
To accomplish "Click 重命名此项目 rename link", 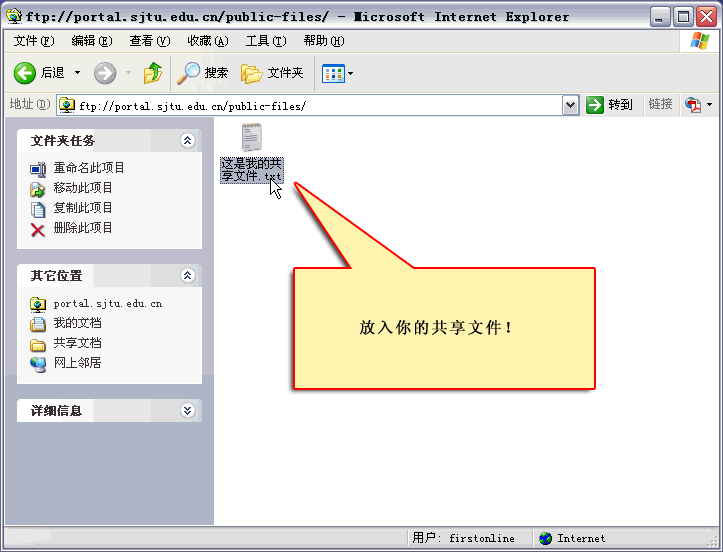I will [x=89, y=168].
